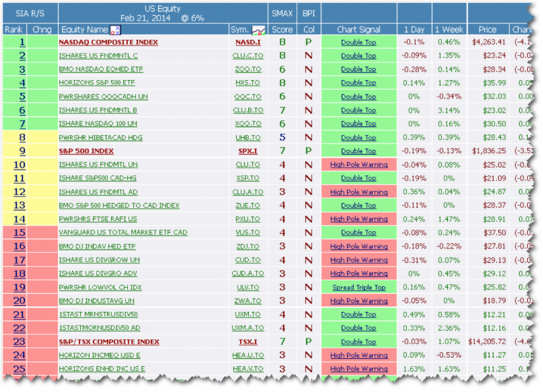Image resolution: width=543 pixels, height=392 pixels.
Task: Click Double Top signal for NASD.I row
Action: pos(358,42)
